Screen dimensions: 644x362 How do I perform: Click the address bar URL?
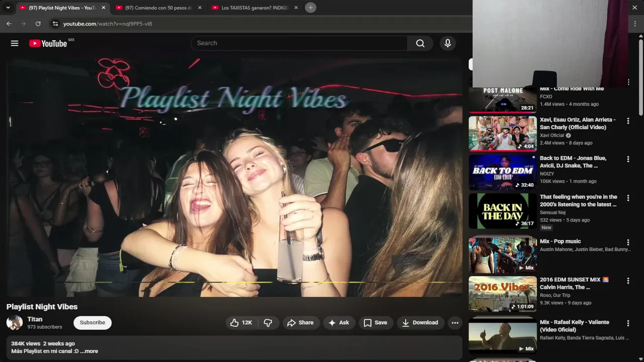[x=108, y=24]
